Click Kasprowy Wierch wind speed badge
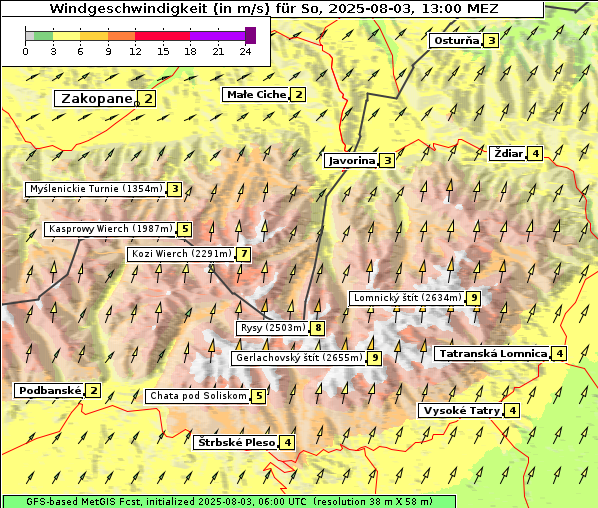 [185, 229]
